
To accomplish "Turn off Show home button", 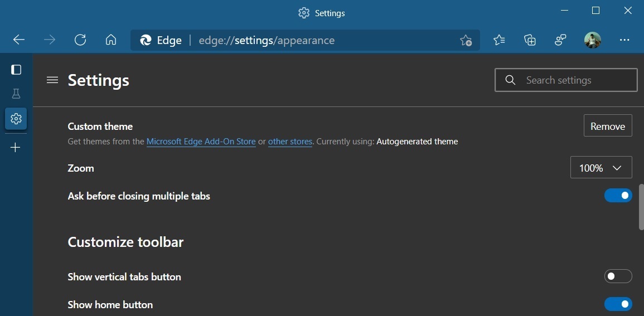I will 618,304.
